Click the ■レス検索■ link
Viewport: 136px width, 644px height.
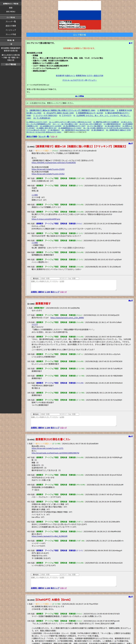[79, 96]
